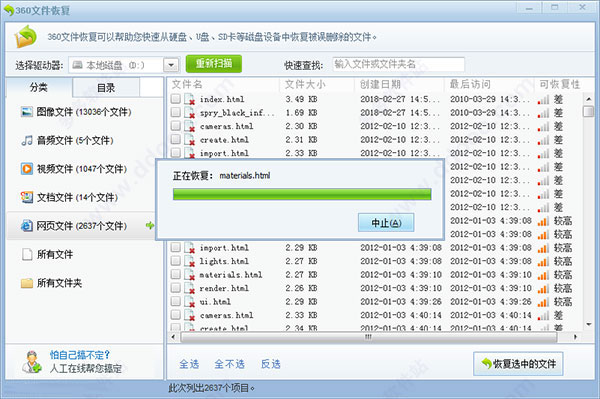Expand the drive selection dropdown arrow
Image resolution: width=600 pixels, height=399 pixels.
171,65
